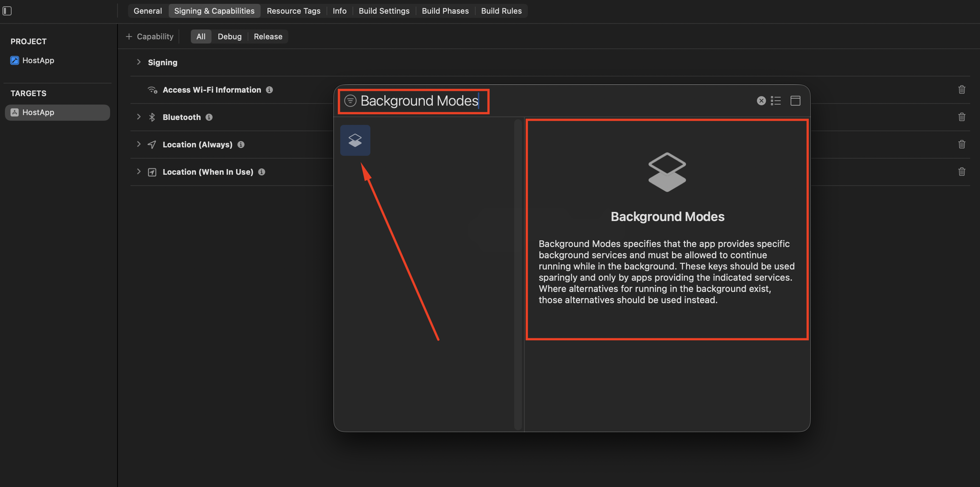This screenshot has height=487, width=980.
Task: Show info for Location (When In Use)
Action: [261, 172]
